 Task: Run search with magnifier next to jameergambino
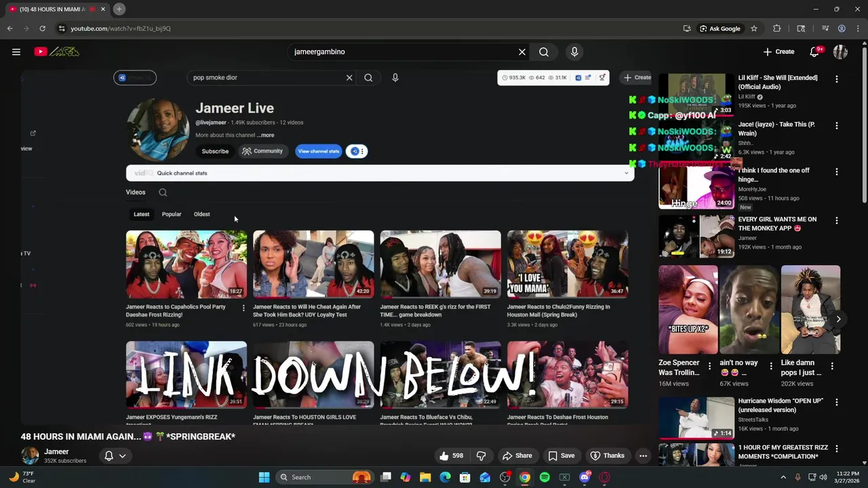point(544,52)
